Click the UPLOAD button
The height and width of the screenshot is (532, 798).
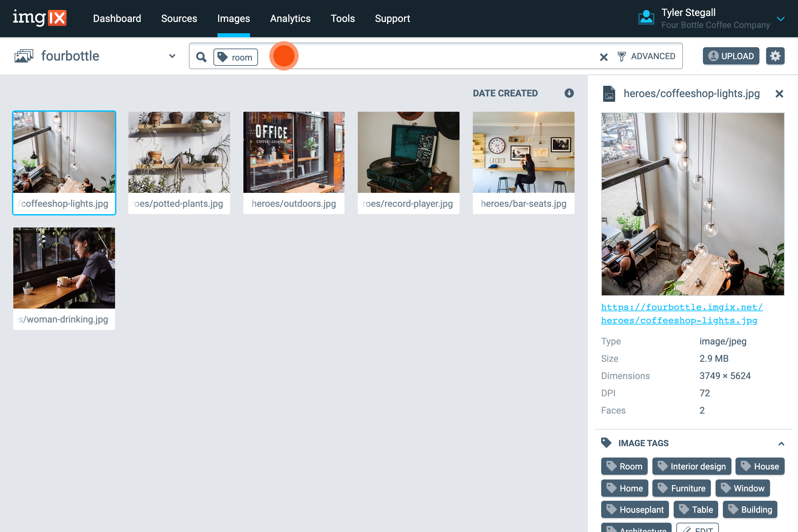point(731,56)
